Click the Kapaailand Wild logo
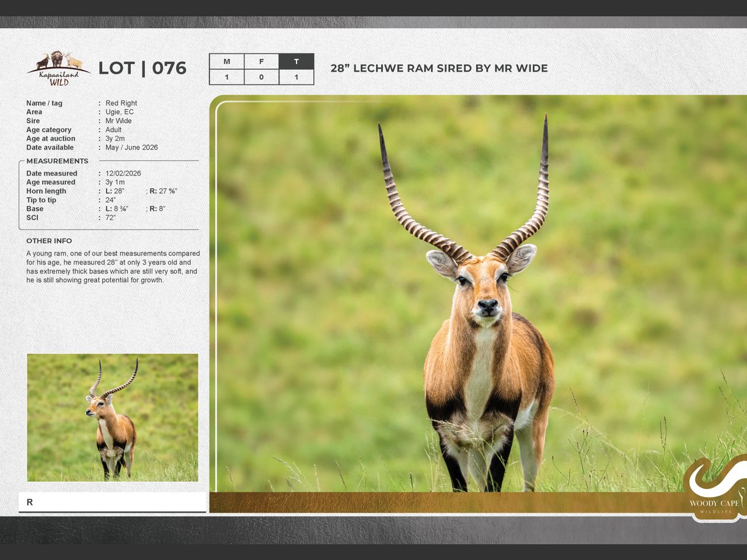 pos(58,69)
